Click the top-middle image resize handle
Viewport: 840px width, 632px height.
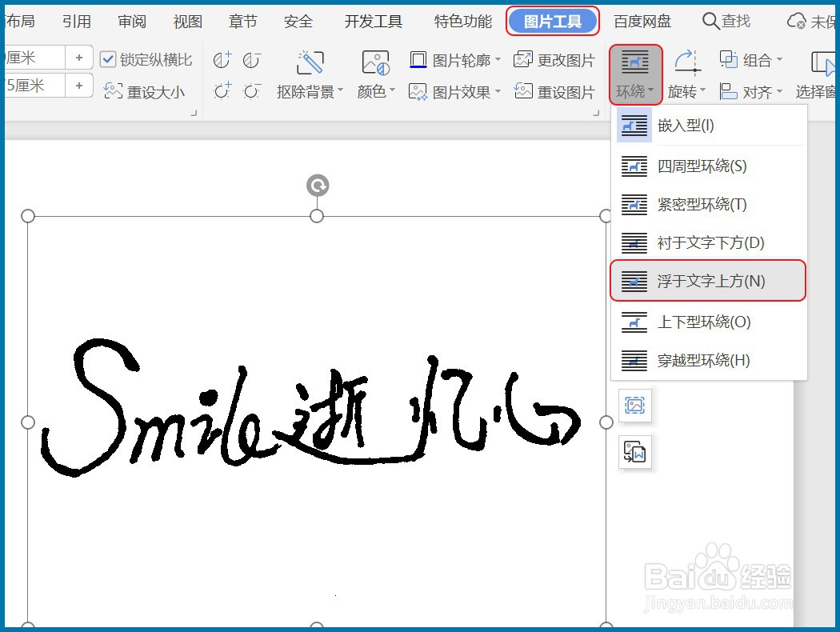coord(317,216)
